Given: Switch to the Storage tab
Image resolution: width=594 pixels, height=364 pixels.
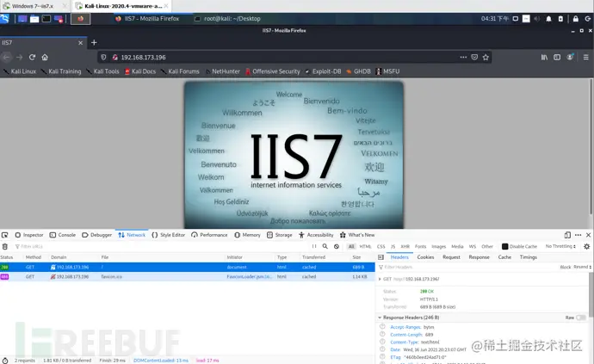Looking at the screenshot, I should pyautogui.click(x=280, y=235).
